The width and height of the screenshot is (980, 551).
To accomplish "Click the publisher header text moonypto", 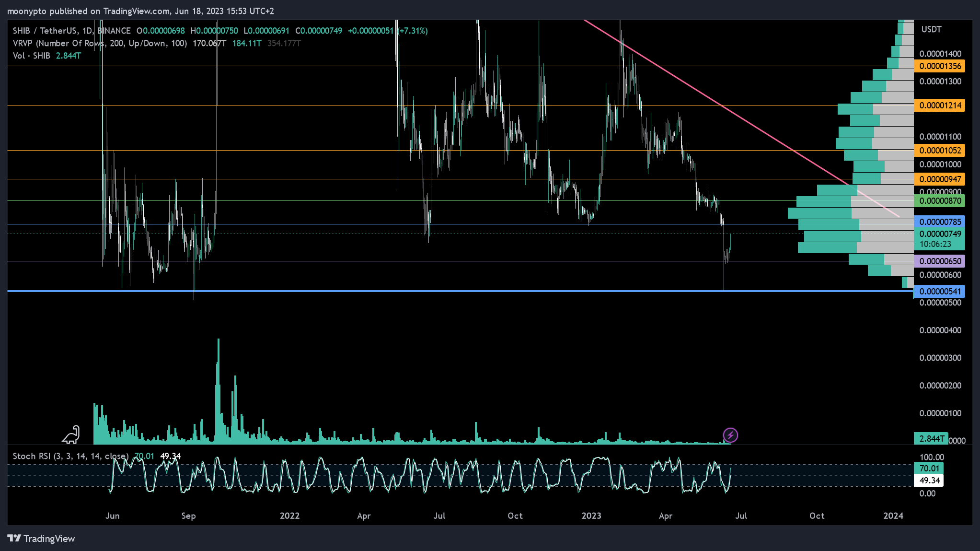I will (x=27, y=11).
